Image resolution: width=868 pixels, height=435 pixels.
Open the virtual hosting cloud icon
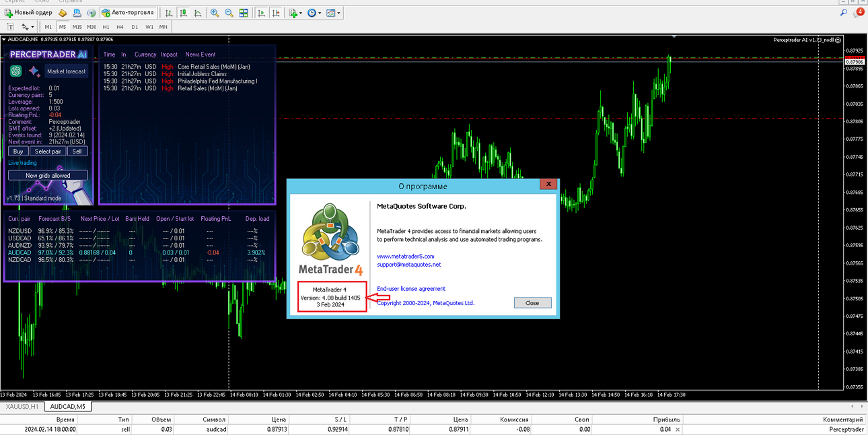tap(77, 13)
